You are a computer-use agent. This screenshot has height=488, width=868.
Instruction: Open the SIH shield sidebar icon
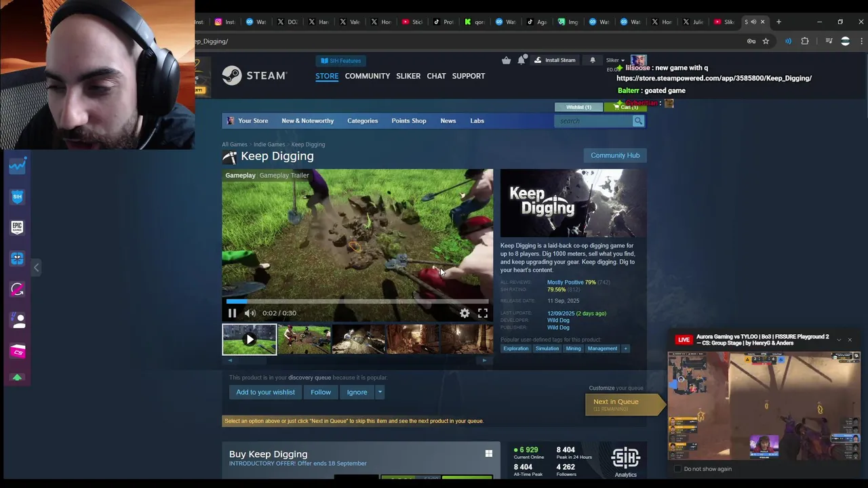point(18,197)
